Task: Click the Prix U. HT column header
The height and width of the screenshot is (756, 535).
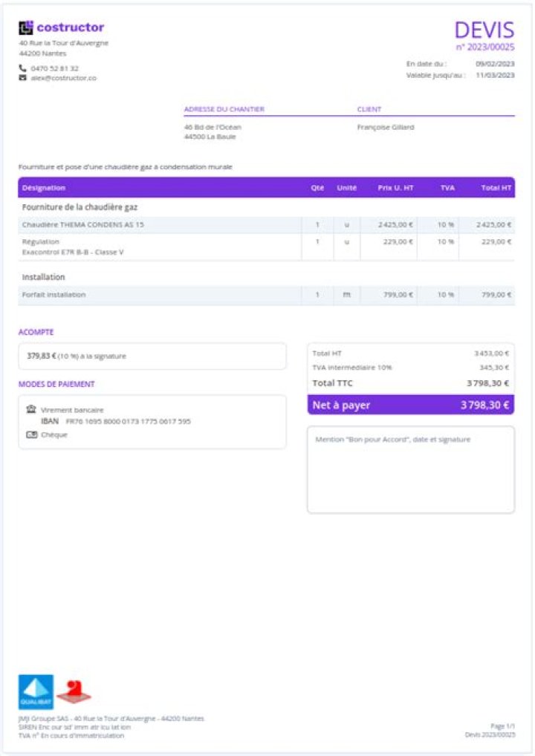Action: [x=395, y=188]
